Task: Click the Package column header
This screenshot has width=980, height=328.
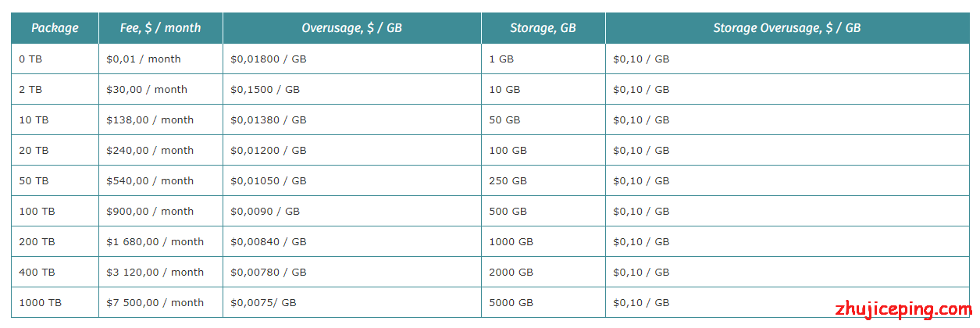Action: point(55,28)
